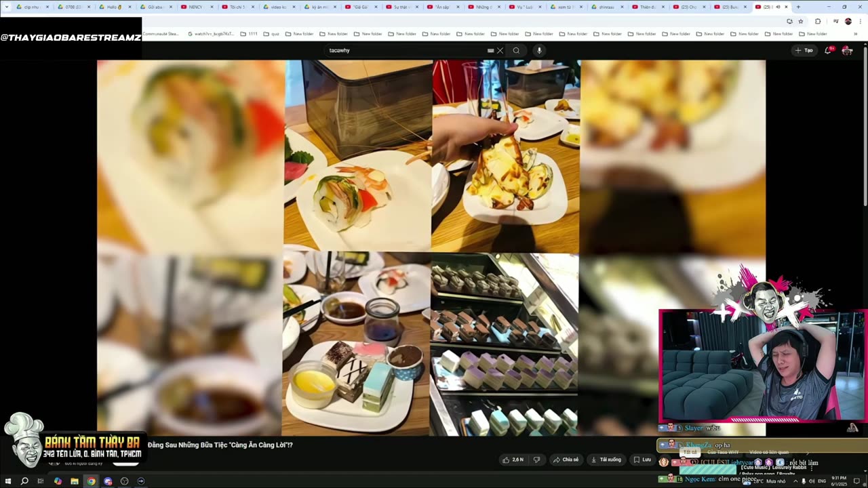Show hidden system tray icons chevron
The width and height of the screenshot is (868, 488).
(x=795, y=481)
